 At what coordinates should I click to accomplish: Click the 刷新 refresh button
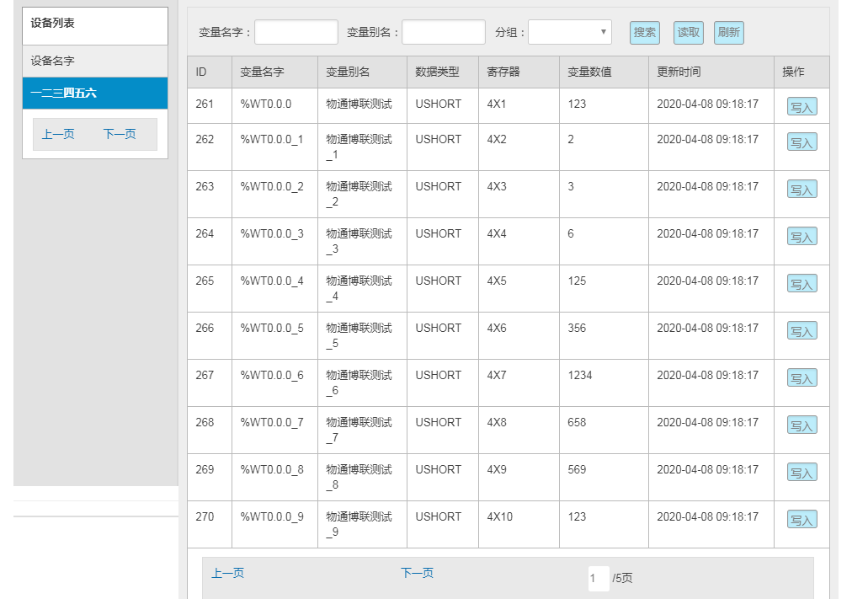tap(728, 33)
